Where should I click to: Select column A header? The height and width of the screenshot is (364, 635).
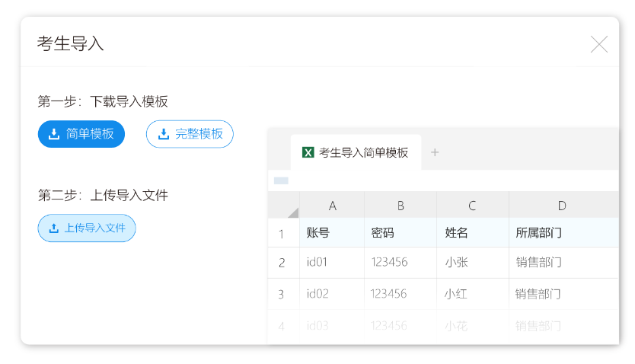click(x=332, y=206)
